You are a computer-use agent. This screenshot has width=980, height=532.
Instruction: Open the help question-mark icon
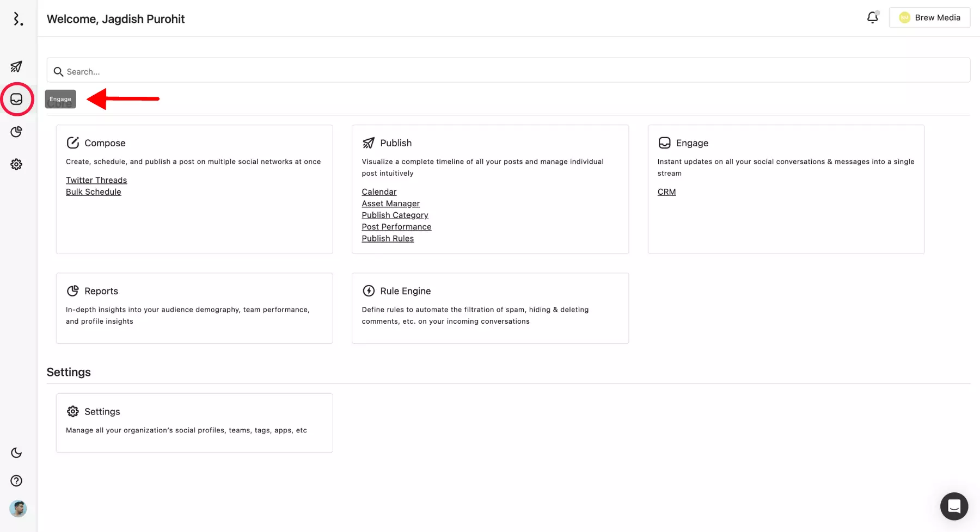coord(16,481)
